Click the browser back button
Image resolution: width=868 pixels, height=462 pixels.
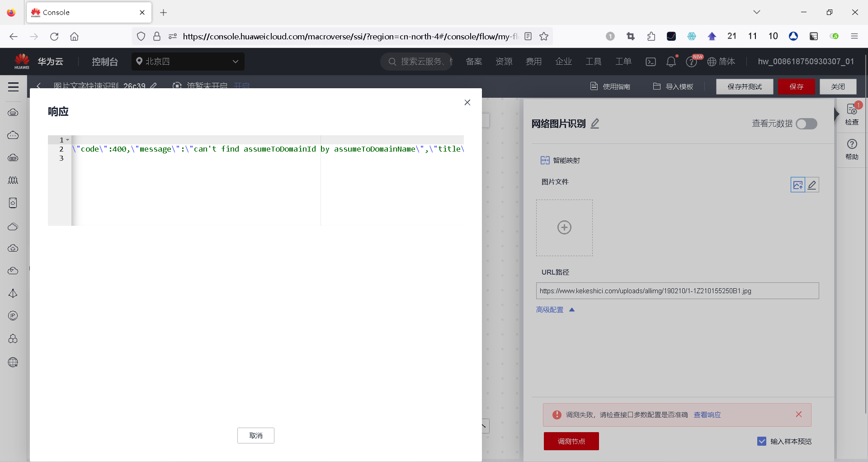14,36
